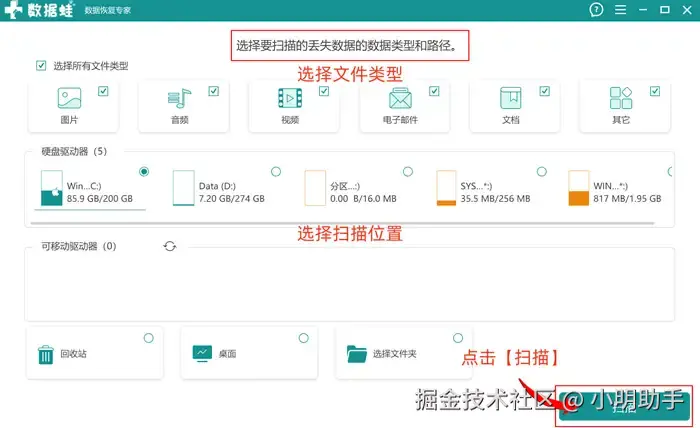Viewport: 700px width, 428px height.
Task: Click the 视频 video type icon
Action: pos(290,98)
